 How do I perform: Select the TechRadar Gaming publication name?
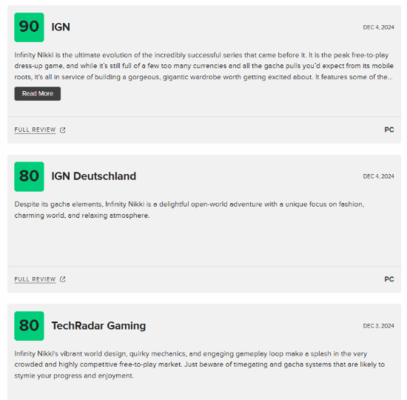(99, 326)
